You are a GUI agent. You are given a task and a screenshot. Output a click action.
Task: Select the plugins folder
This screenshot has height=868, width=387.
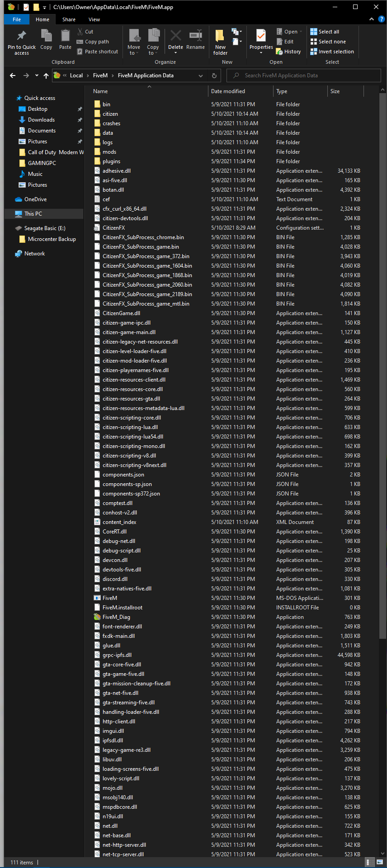(x=111, y=161)
